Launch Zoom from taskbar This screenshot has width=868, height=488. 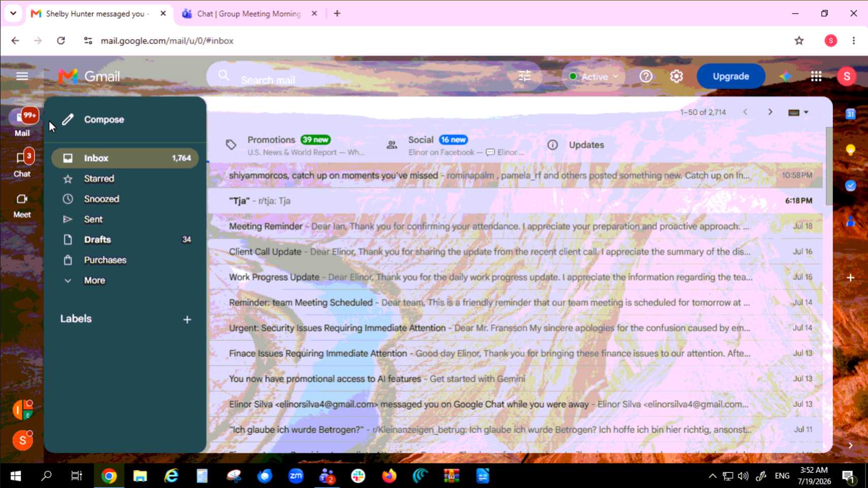coord(296,476)
